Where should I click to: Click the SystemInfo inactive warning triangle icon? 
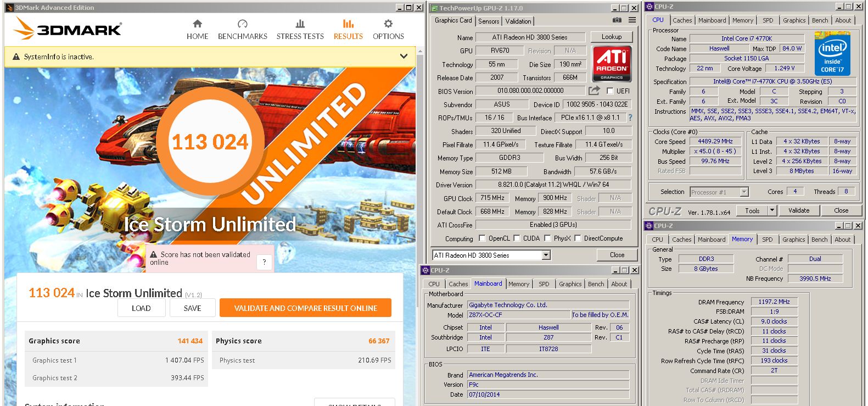pos(16,57)
